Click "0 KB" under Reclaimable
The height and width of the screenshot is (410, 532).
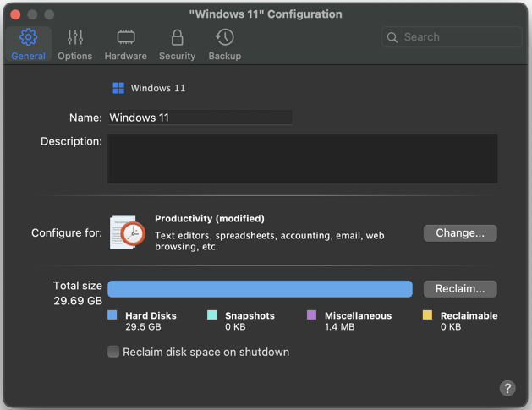451,327
